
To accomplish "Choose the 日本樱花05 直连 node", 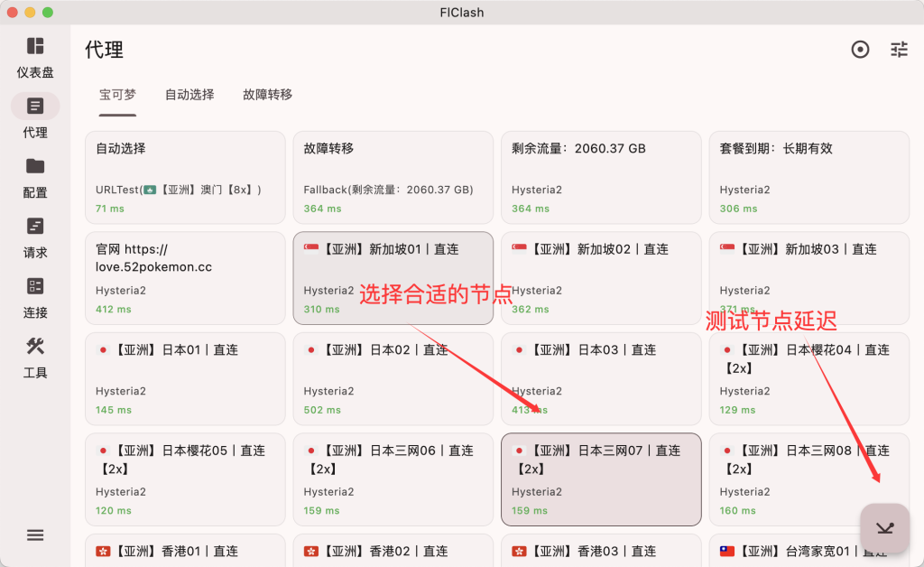I will click(185, 479).
